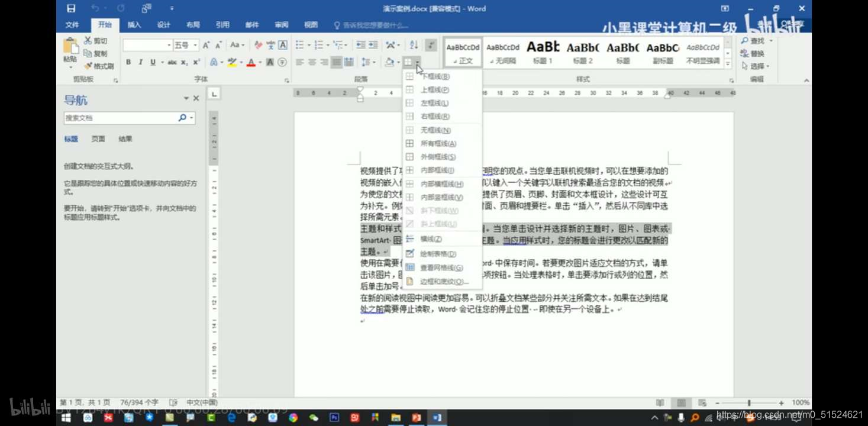Click the numbering list icon
This screenshot has width=868, height=426.
pyautogui.click(x=318, y=45)
